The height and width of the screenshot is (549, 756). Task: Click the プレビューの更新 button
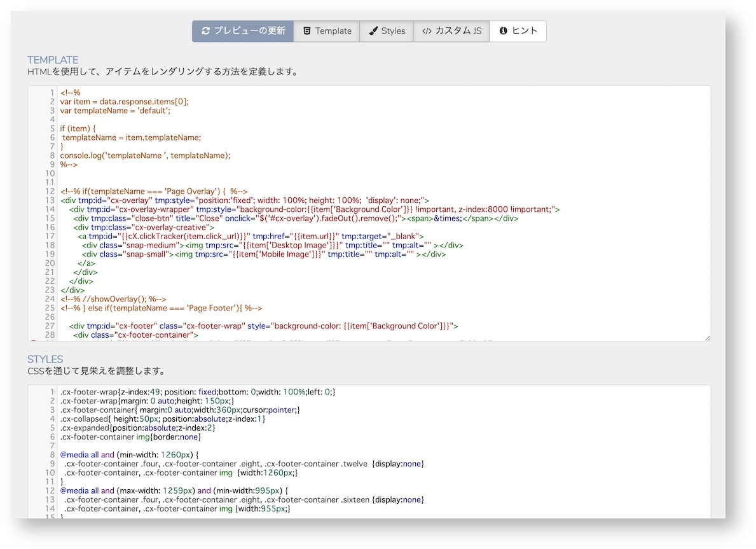(x=242, y=31)
